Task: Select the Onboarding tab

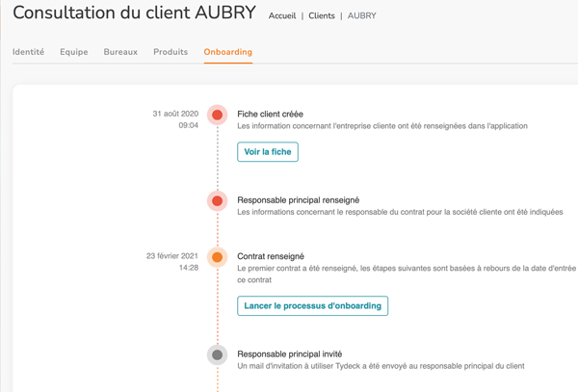Action: coord(228,52)
